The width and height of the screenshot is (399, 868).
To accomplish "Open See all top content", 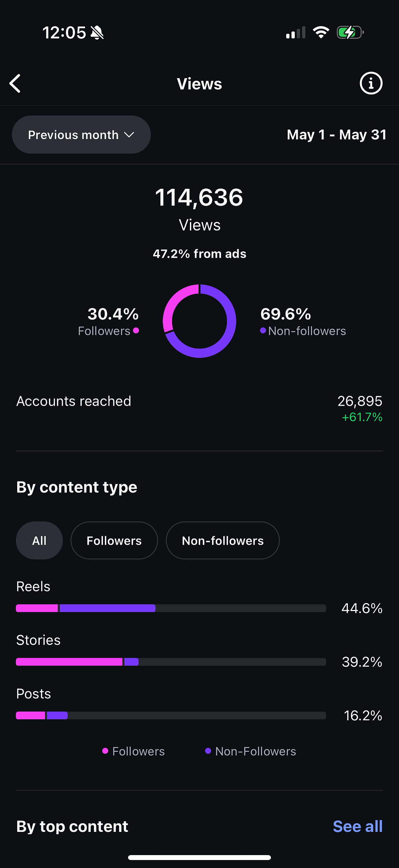I will click(358, 826).
